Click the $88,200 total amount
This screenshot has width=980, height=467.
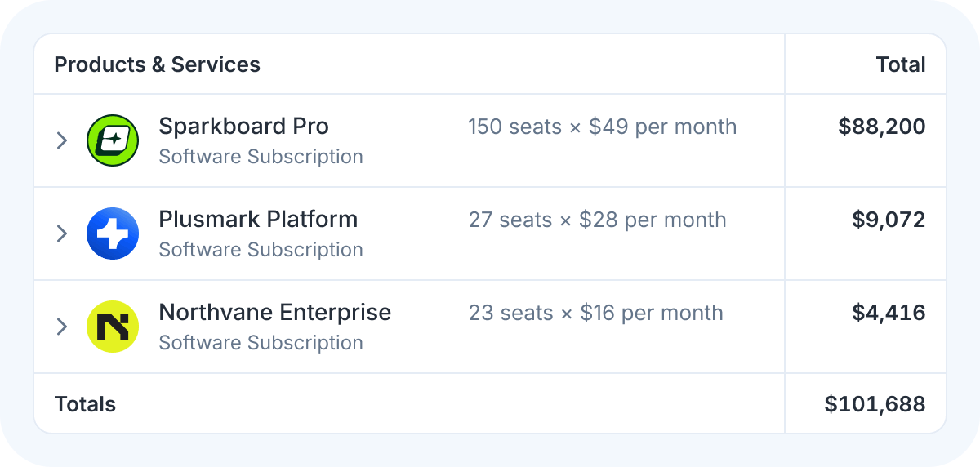tap(881, 127)
